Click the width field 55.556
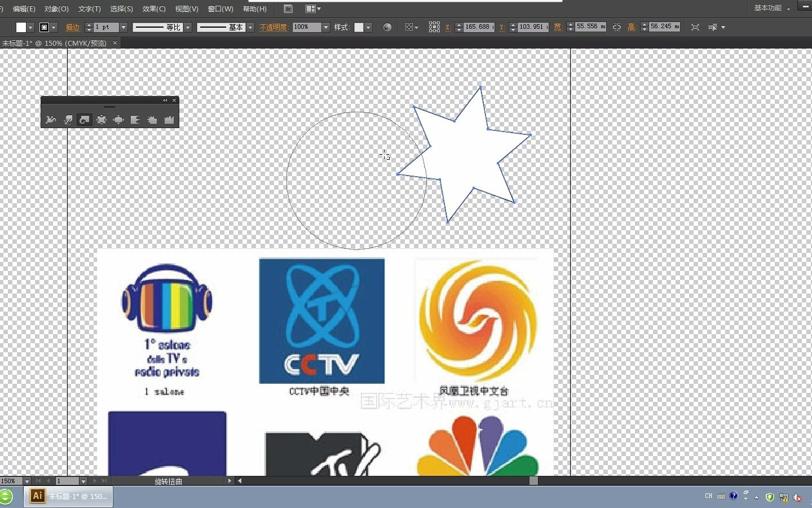This screenshot has height=508, width=812. (x=590, y=27)
